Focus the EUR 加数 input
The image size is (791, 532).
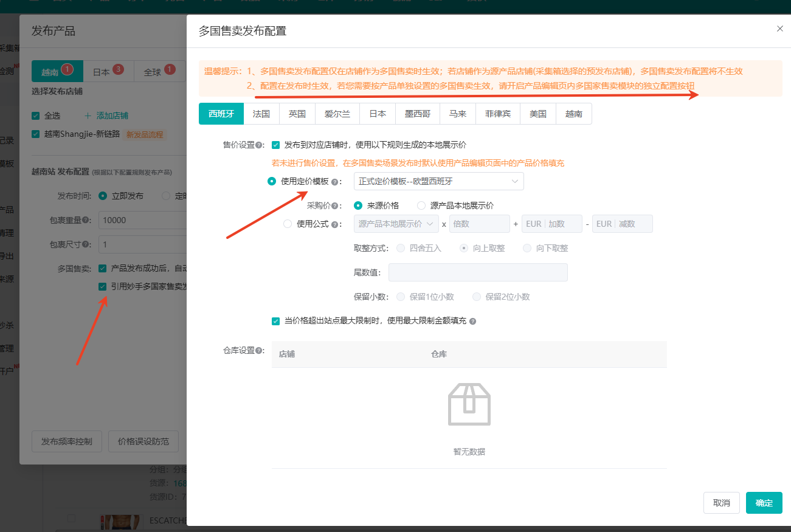(552, 224)
